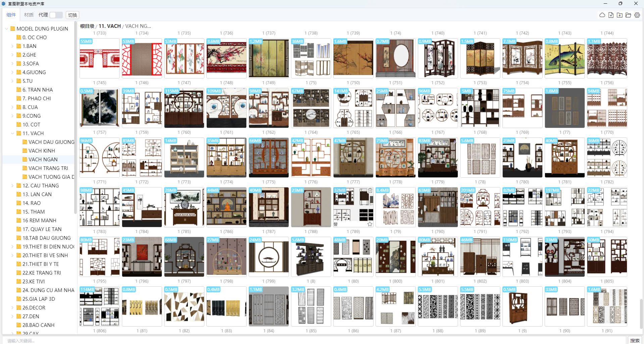This screenshot has height=344, width=644.
Task: Delete model 1 (789) with trash icon
Action: (370, 190)
